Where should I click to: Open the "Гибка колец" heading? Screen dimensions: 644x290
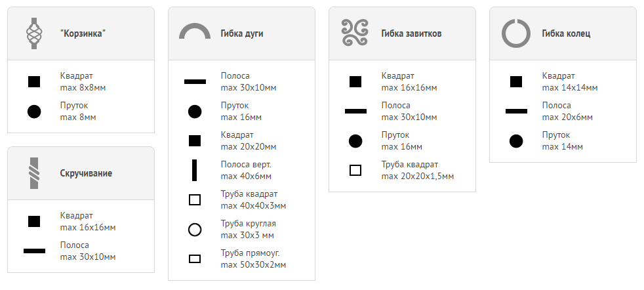[x=566, y=33]
